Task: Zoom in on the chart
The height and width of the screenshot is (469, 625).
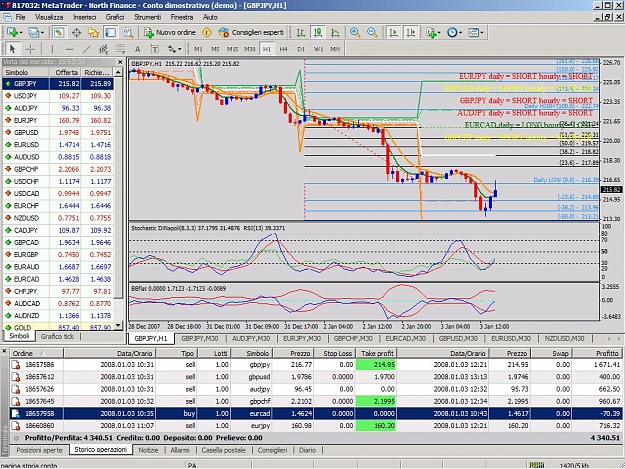Action: point(355,32)
